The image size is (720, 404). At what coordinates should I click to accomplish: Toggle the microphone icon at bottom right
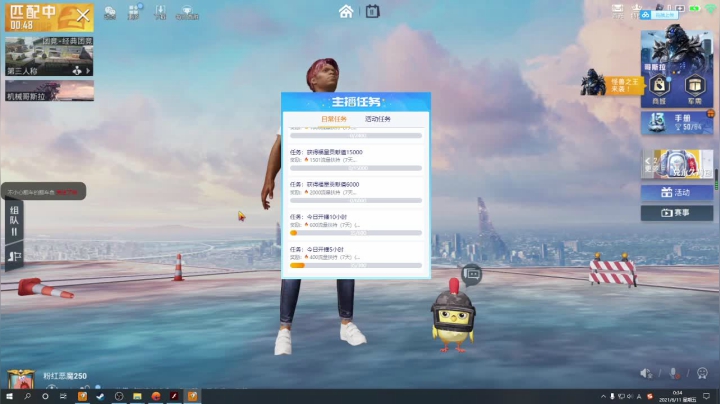pyautogui.click(x=674, y=373)
